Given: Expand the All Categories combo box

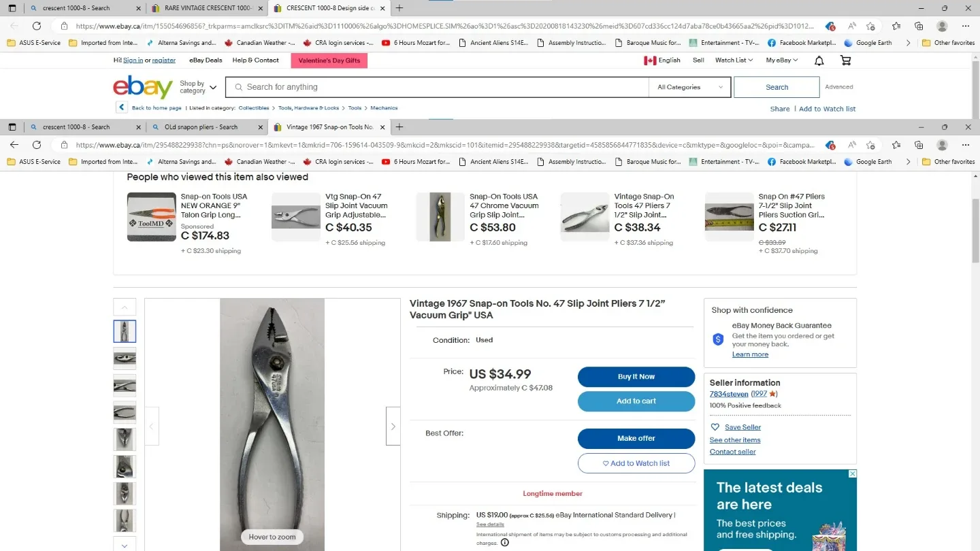Looking at the screenshot, I should point(690,87).
